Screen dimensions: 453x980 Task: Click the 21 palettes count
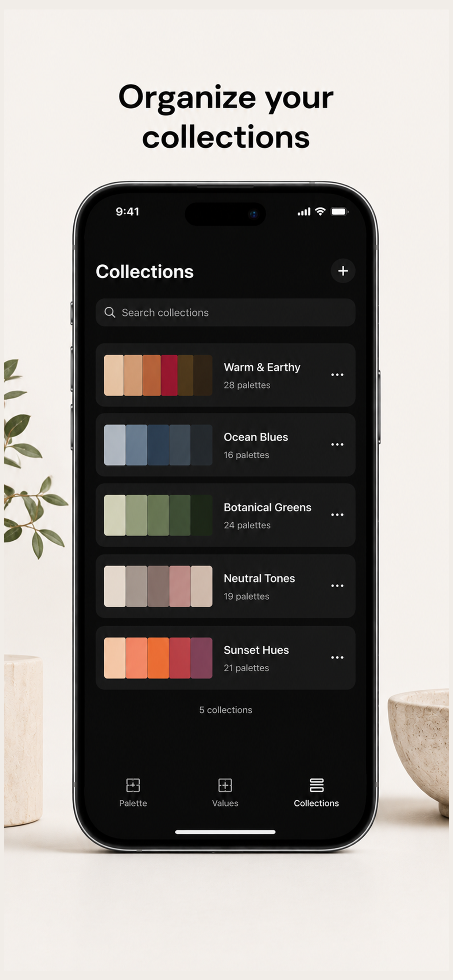tap(246, 668)
